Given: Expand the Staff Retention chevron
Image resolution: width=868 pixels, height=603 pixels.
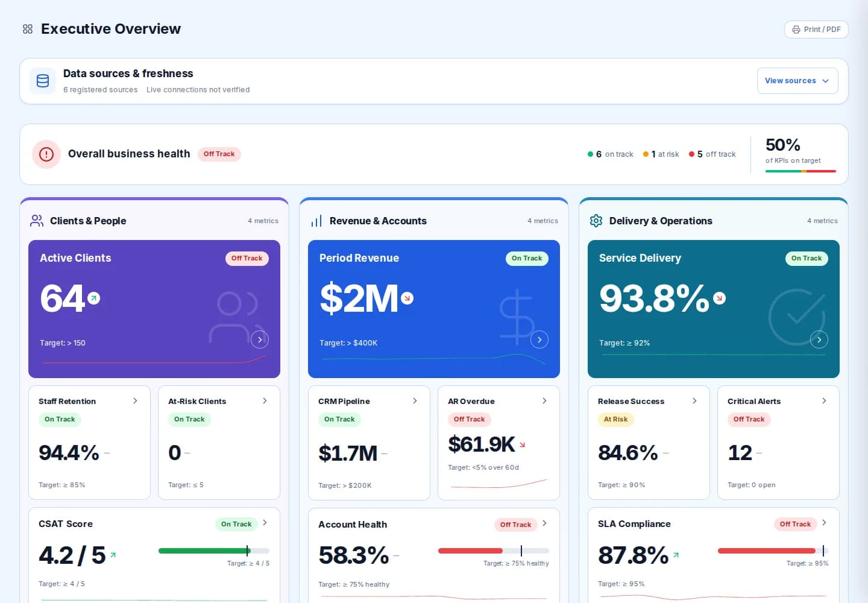Looking at the screenshot, I should click(135, 401).
